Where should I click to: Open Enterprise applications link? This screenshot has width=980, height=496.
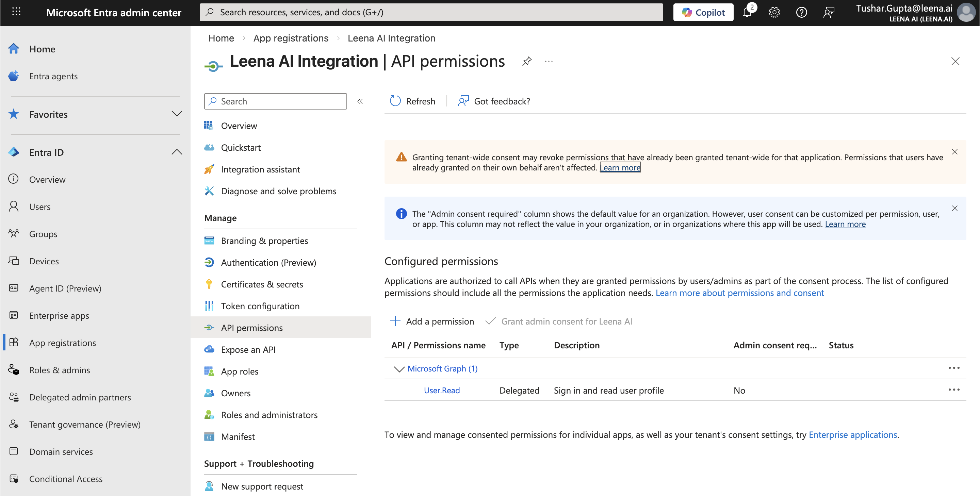(852, 435)
